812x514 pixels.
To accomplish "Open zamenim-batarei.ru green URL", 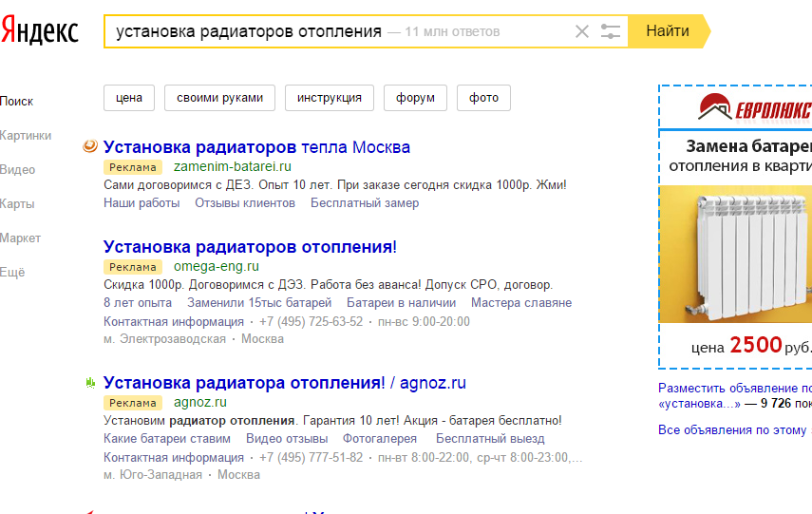I will pos(233,167).
